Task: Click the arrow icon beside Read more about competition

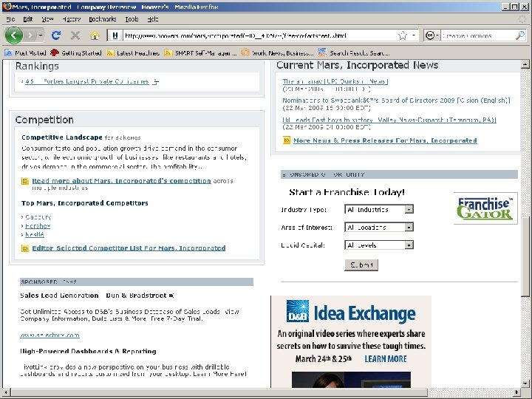Action: click(x=25, y=181)
